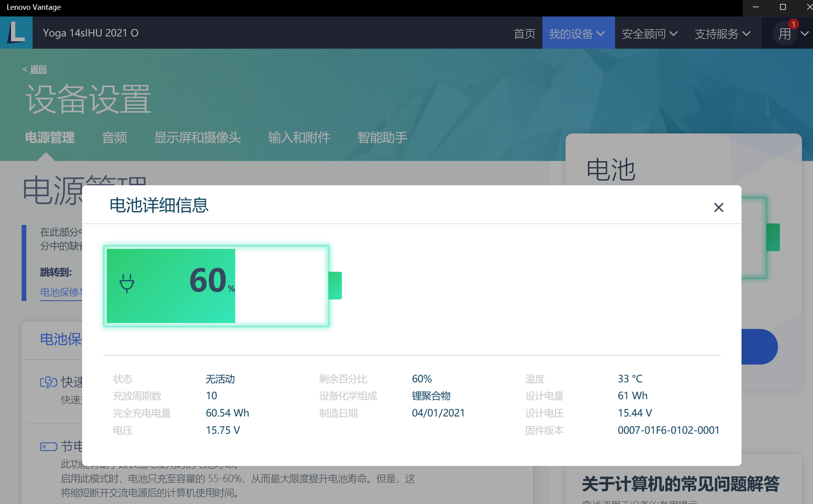Screen dimensions: 813x504
Task: Click the battery saver icon beside 节电
Action: (x=49, y=447)
